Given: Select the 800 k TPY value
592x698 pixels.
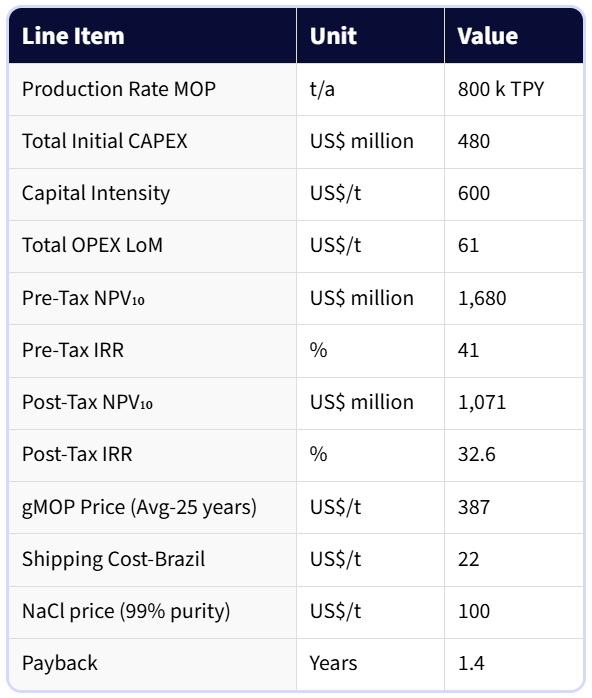Looking at the screenshot, I should 501,89.
